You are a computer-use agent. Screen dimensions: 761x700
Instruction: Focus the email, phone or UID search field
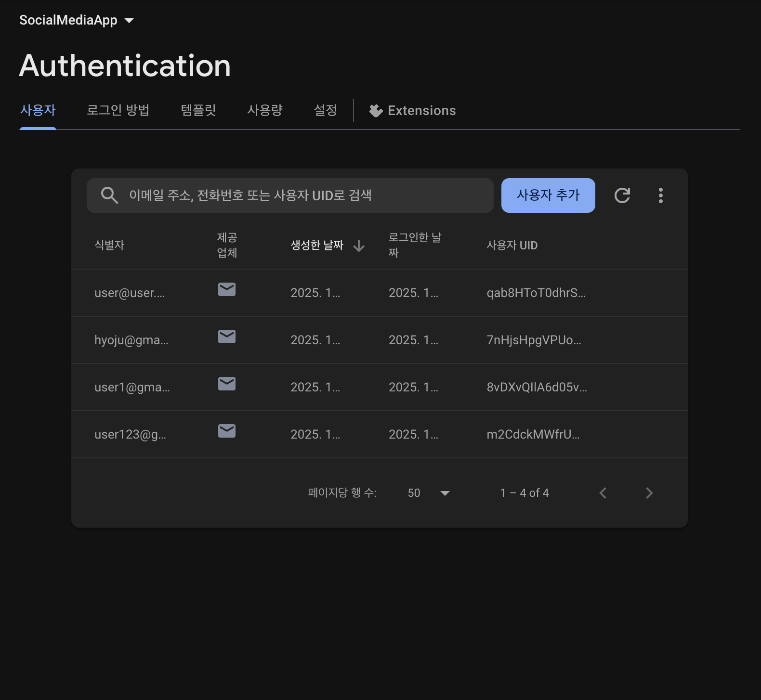[290, 195]
